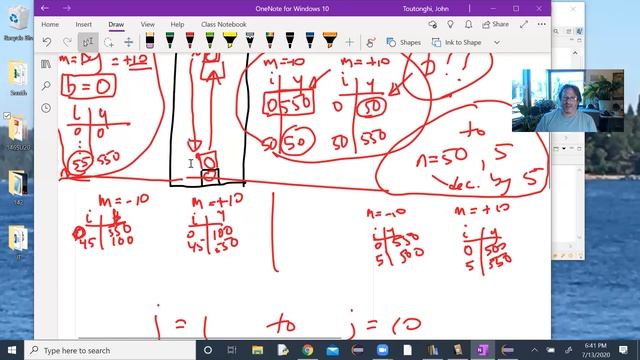
Task: Select the multicolor rainbow pen
Action: pos(270,41)
